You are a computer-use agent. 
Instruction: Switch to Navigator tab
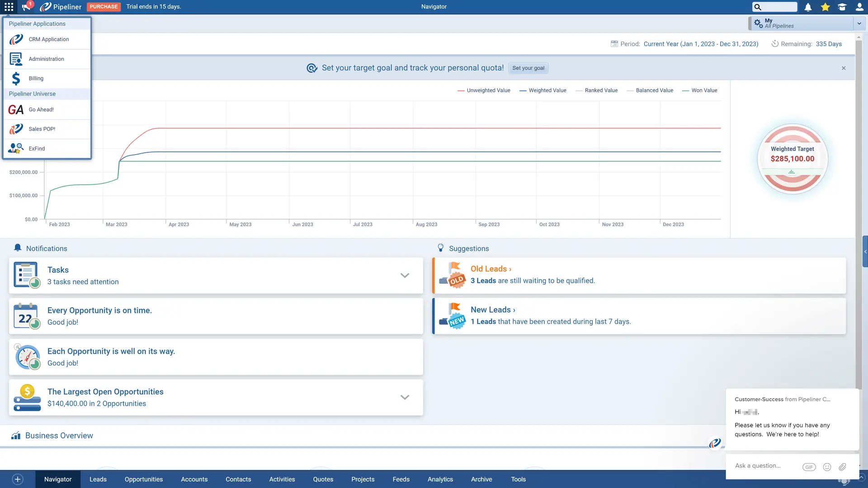coord(58,479)
